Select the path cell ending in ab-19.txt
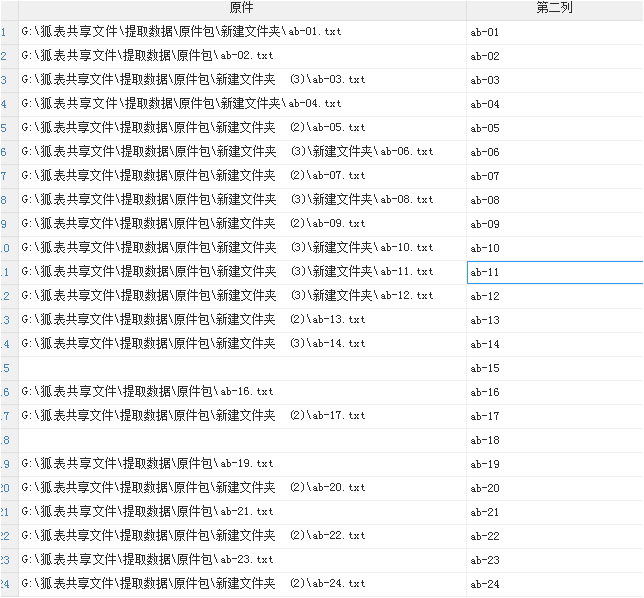This screenshot has width=644, height=598. click(x=241, y=464)
